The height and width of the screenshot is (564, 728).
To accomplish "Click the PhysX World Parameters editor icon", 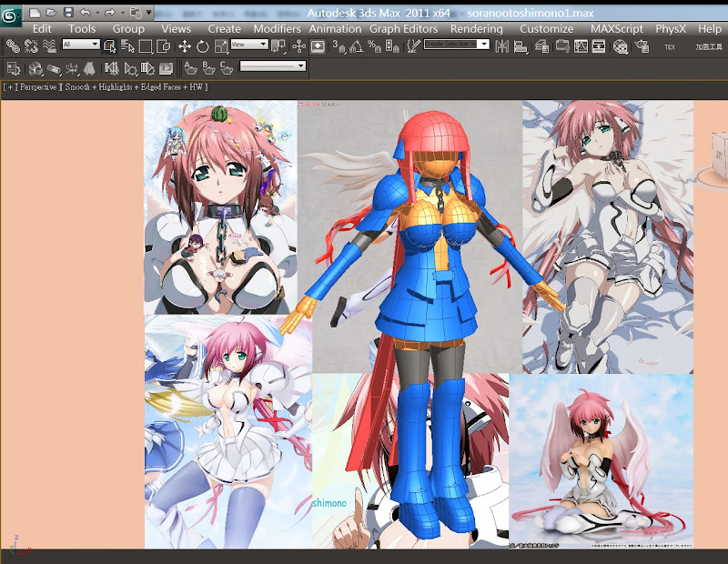I will [x=13, y=69].
